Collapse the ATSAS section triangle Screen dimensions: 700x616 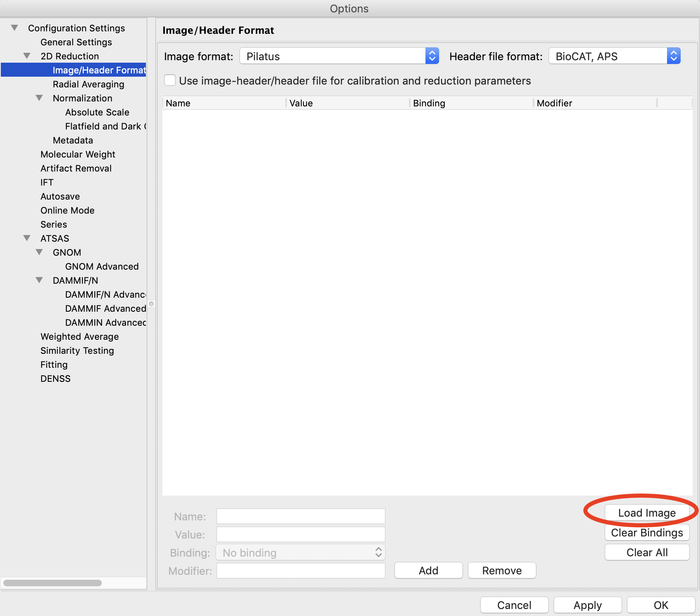[27, 238]
